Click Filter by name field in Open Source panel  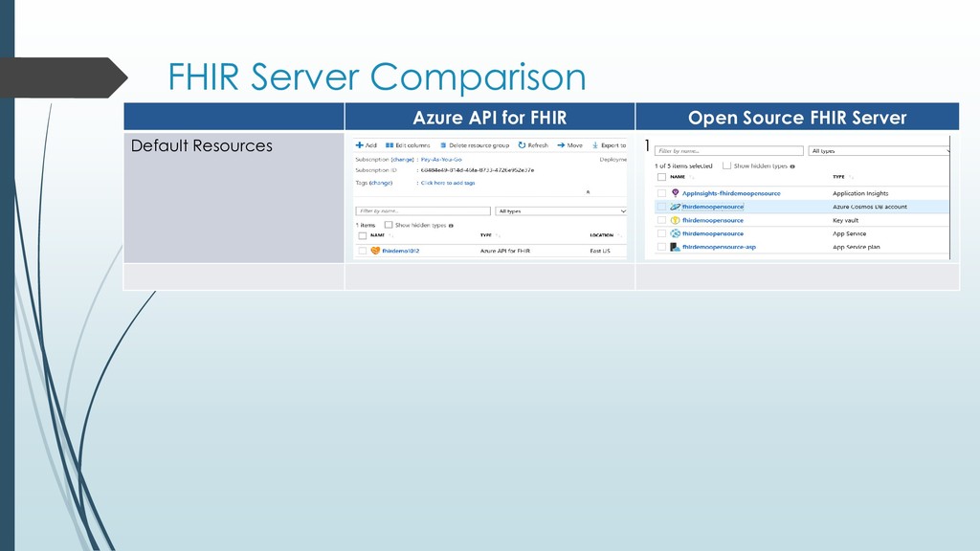(x=728, y=150)
